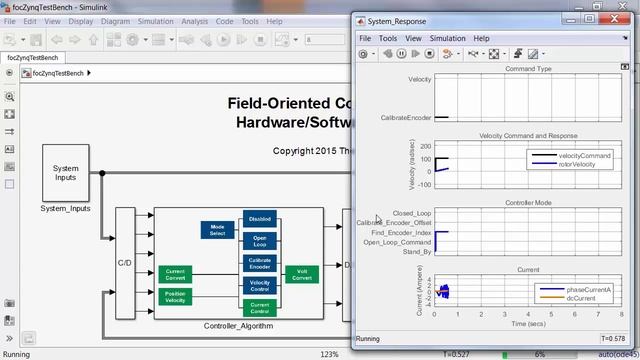Click the new model icon in Simulink toolbar
Viewport: 640px width, 360px height.
[x=10, y=40]
